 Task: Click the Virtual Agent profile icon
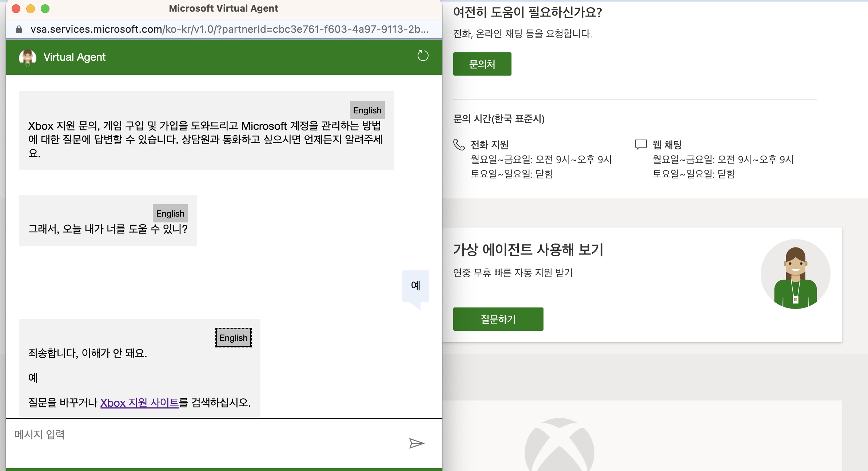27,57
